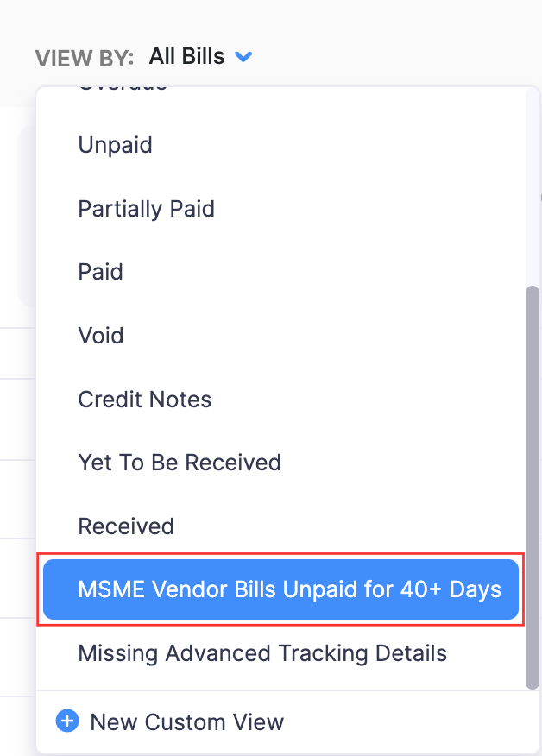
Task: Click the blue plus icon next to New Custom View
Action: click(67, 721)
